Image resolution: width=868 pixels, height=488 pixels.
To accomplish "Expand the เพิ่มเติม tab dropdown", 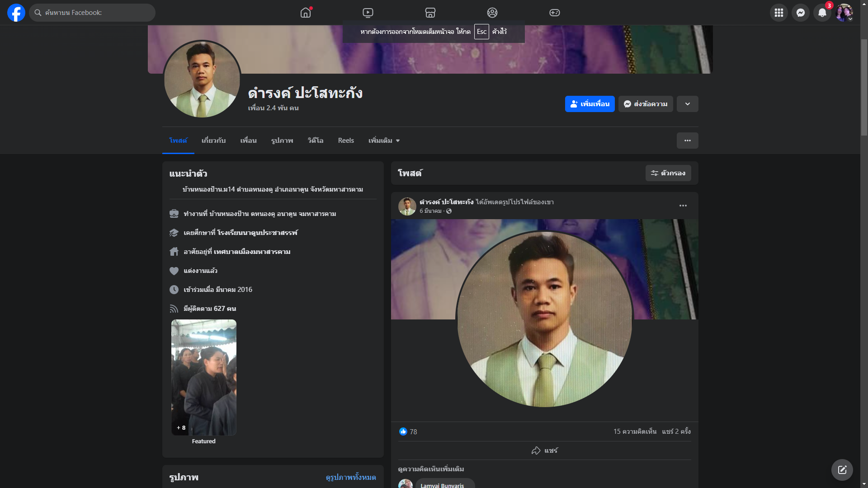I will [384, 141].
